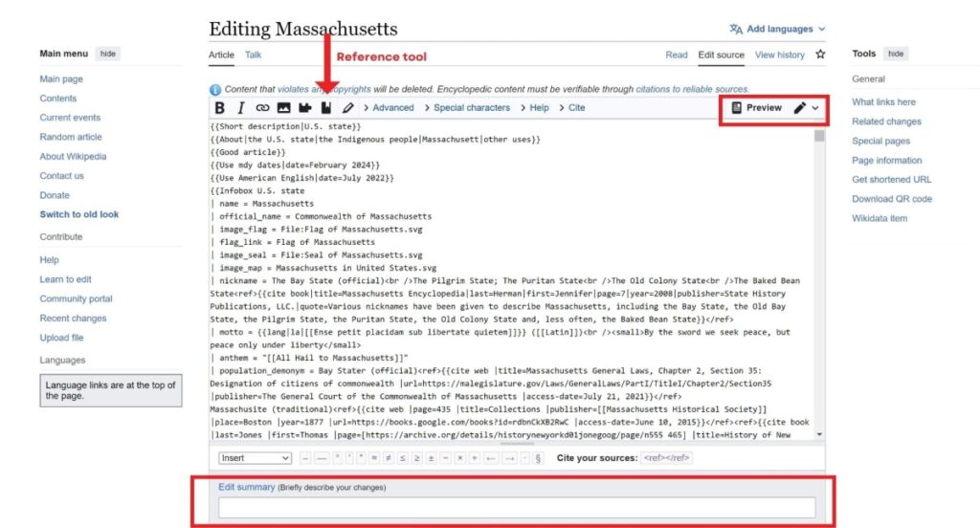
Task: Toggle syntax highlighting marker icon
Action: (x=348, y=108)
